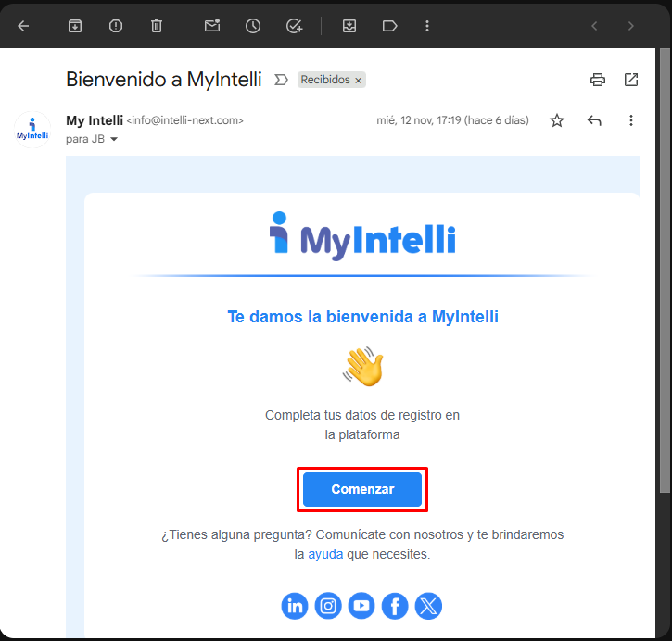Open the LinkedIn social icon

[x=295, y=606]
